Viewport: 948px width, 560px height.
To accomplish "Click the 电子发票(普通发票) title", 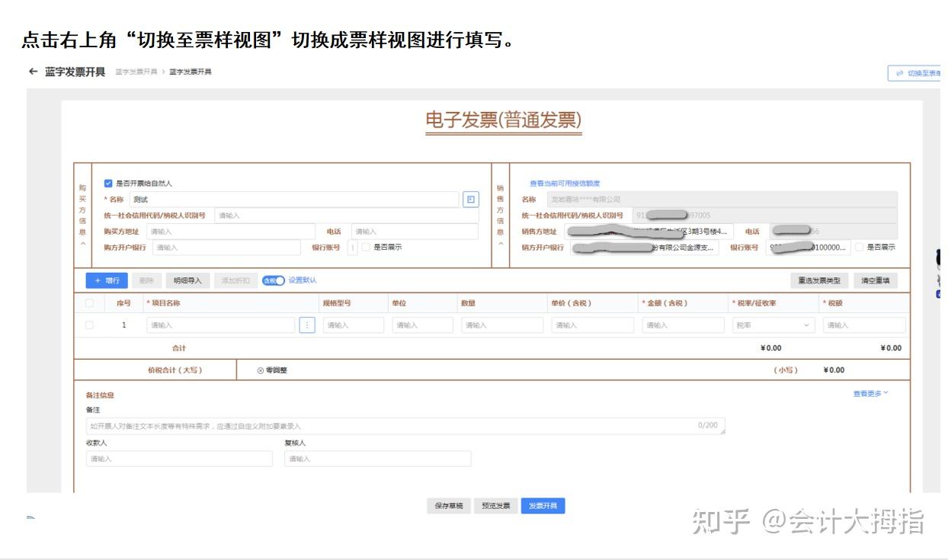I will (504, 120).
